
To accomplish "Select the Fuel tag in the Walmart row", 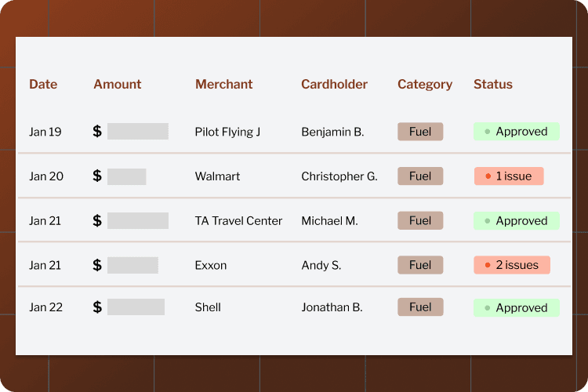I will click(x=420, y=176).
